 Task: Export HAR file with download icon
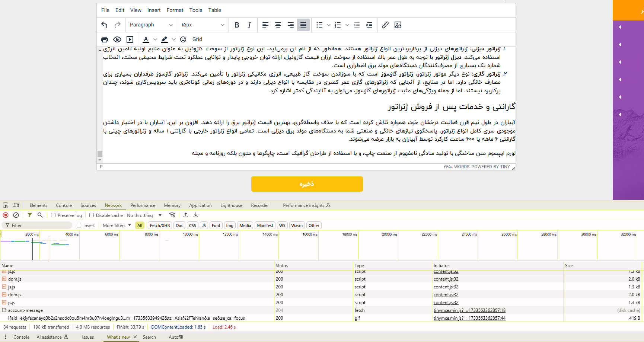point(196,215)
